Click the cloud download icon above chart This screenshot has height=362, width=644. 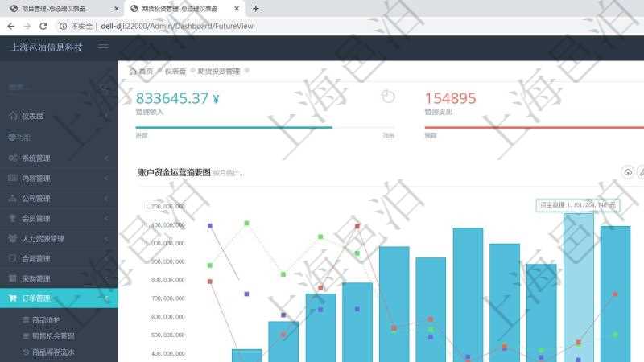628,172
